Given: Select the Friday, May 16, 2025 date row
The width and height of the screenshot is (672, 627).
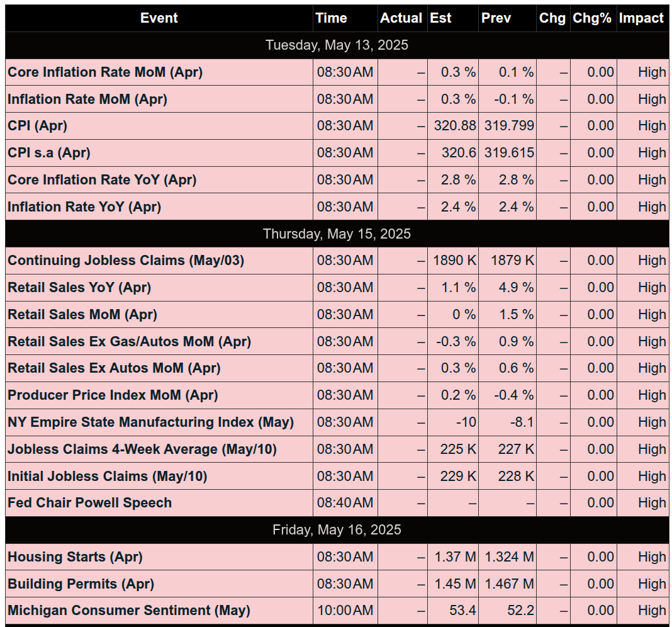Looking at the screenshot, I should (337, 529).
